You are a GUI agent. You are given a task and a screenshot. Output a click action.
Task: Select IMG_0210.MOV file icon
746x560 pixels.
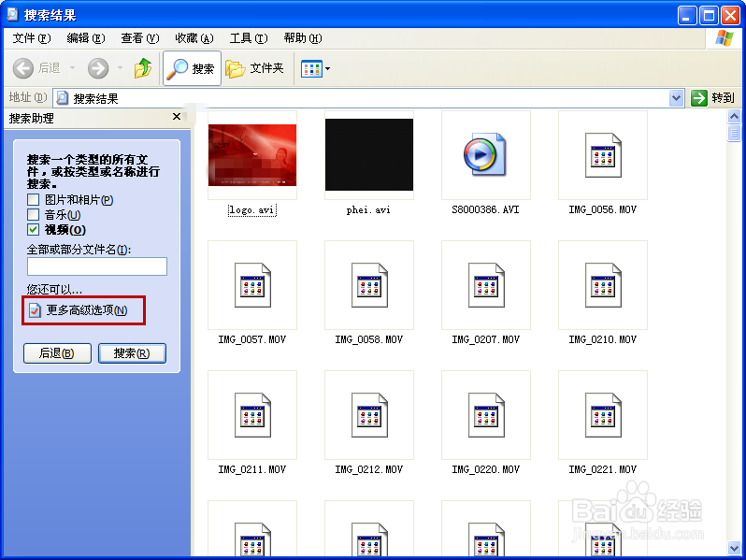click(x=603, y=285)
